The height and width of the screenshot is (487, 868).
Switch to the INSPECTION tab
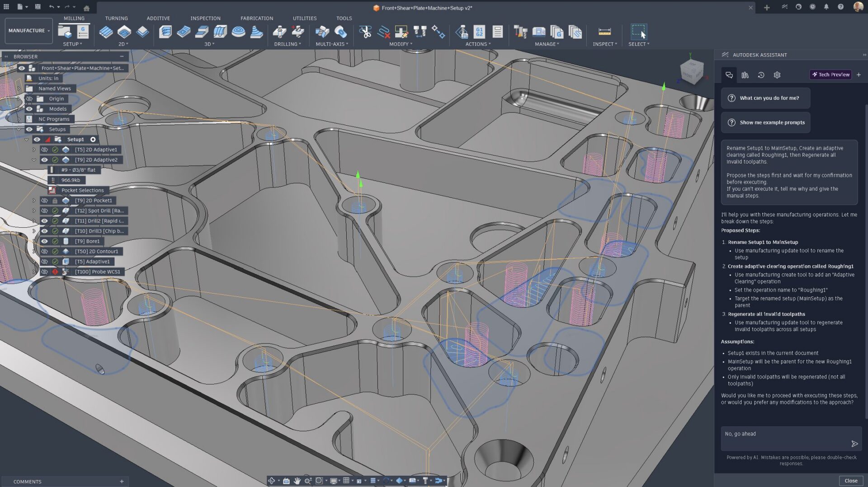point(205,19)
